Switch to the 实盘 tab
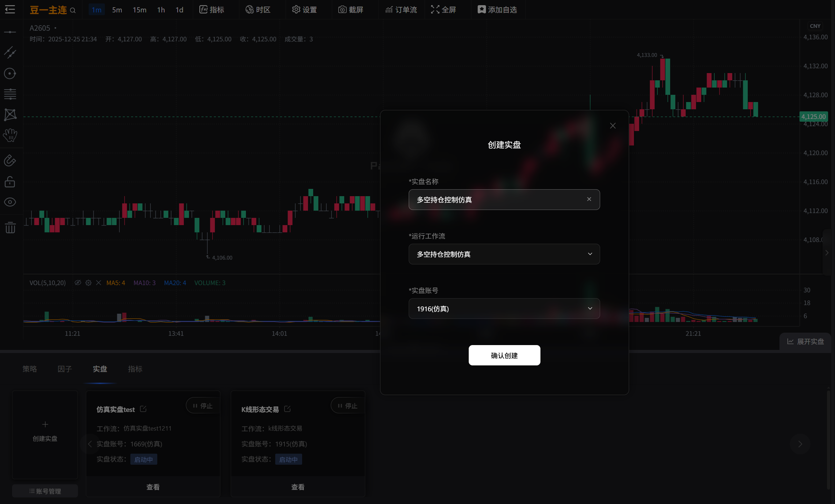The width and height of the screenshot is (835, 504). [x=100, y=369]
